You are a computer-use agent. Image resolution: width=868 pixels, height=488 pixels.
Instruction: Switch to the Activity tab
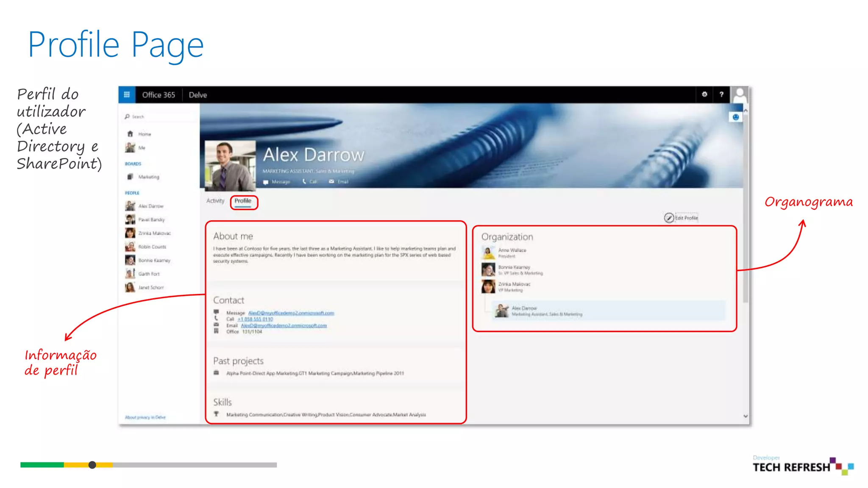point(215,201)
